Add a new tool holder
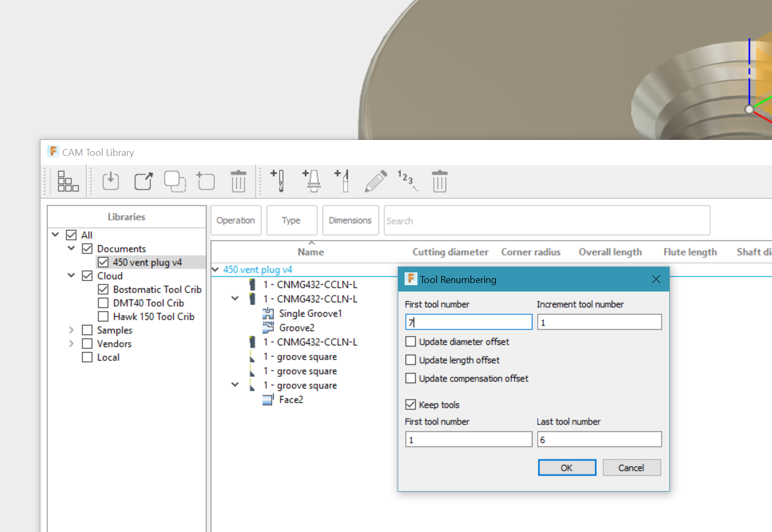 312,181
